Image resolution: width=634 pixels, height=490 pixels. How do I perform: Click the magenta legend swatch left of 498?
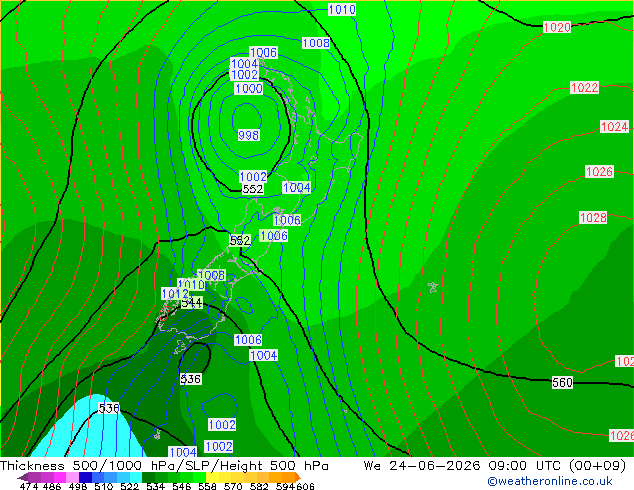[x=60, y=477]
